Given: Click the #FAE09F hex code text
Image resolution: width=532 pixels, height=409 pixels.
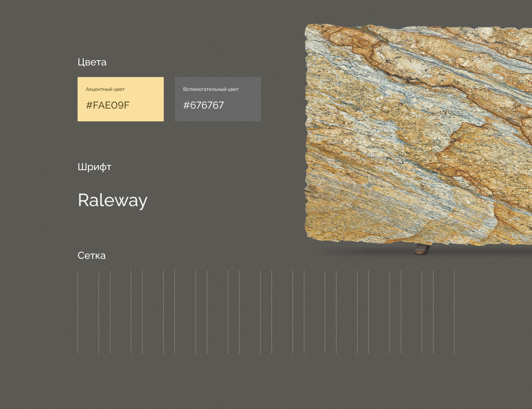Looking at the screenshot, I should [108, 105].
